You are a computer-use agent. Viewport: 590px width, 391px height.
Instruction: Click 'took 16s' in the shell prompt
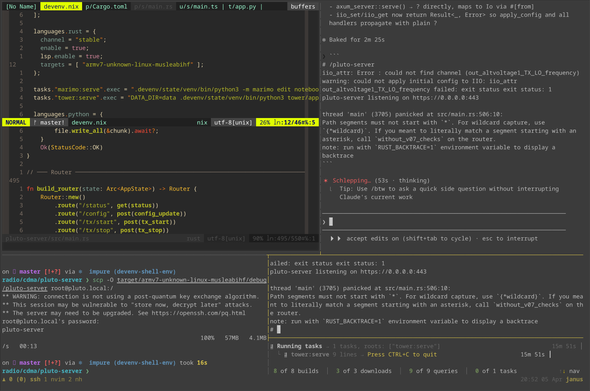[x=193, y=362]
